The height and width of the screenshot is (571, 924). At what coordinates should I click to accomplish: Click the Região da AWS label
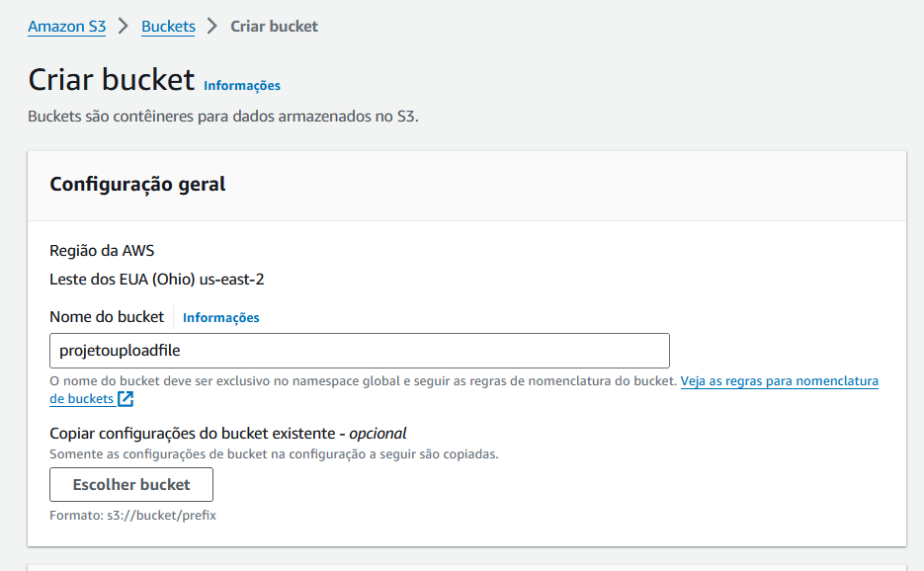coord(102,251)
